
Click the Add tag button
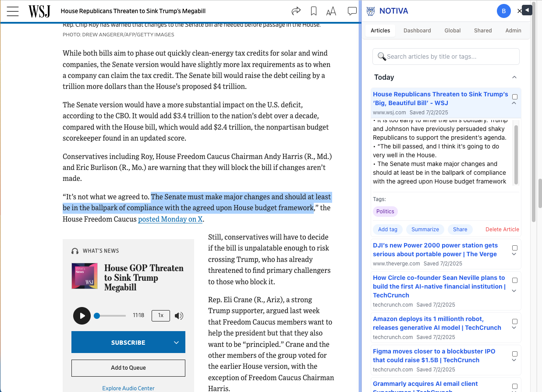pos(388,230)
